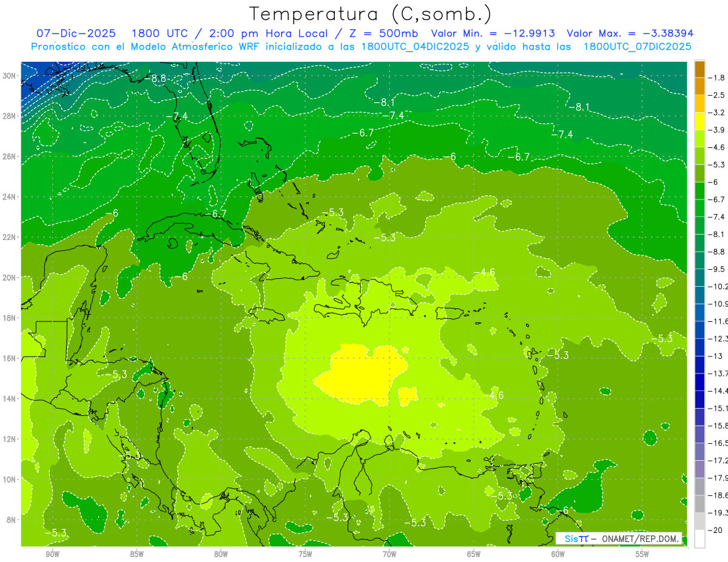Click the "Valor Min. = -12.9913" value
The height and width of the screenshot is (562, 728).
(493, 33)
